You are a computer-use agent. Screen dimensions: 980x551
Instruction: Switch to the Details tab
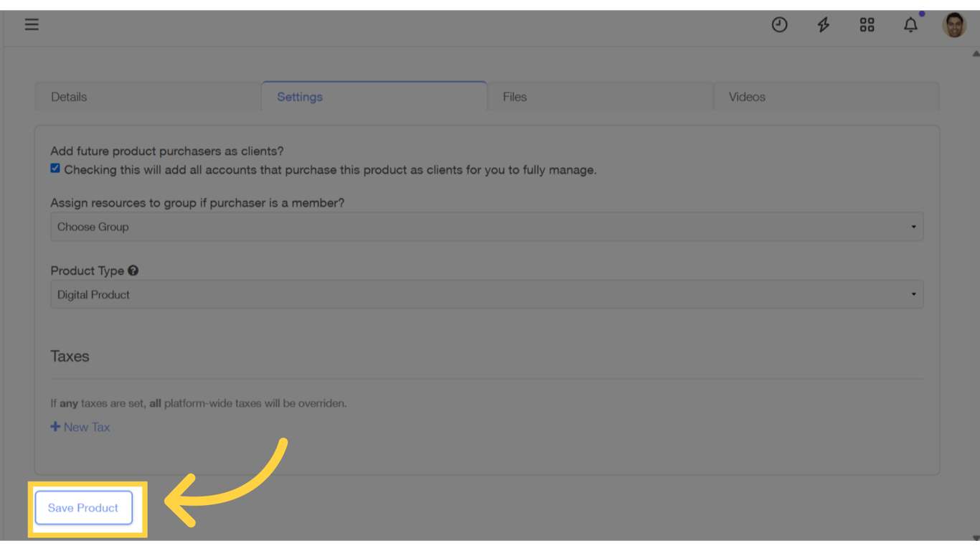147,97
